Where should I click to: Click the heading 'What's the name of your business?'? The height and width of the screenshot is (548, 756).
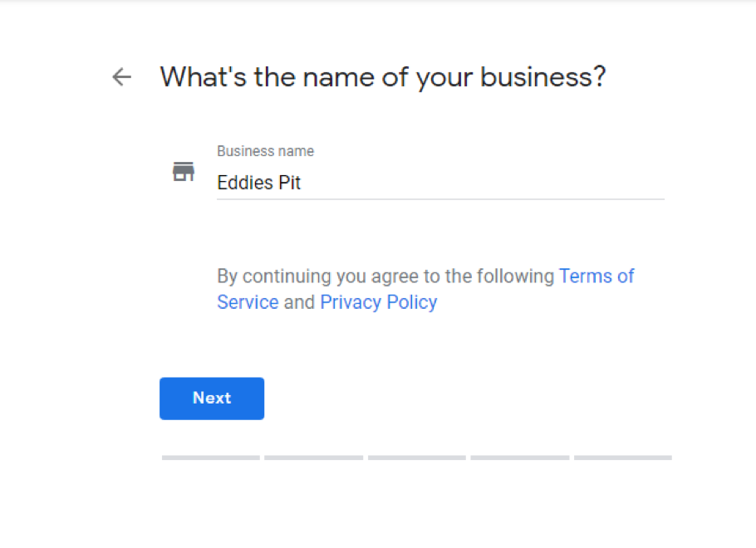click(x=382, y=77)
